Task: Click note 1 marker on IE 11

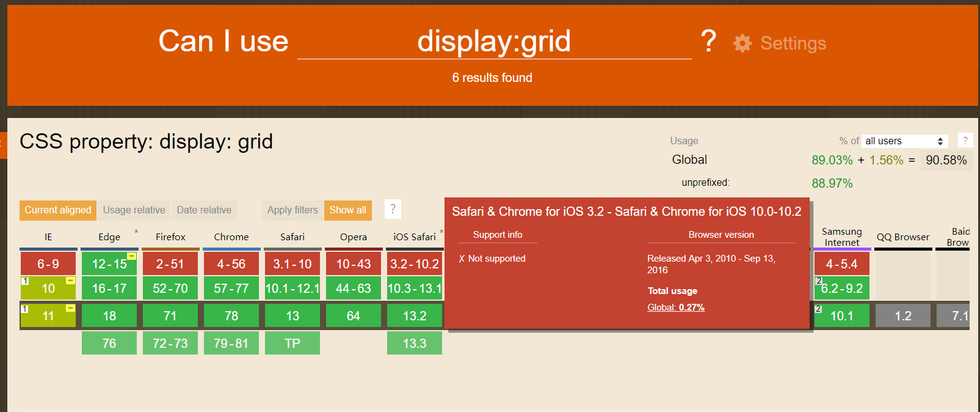Action: [25, 309]
